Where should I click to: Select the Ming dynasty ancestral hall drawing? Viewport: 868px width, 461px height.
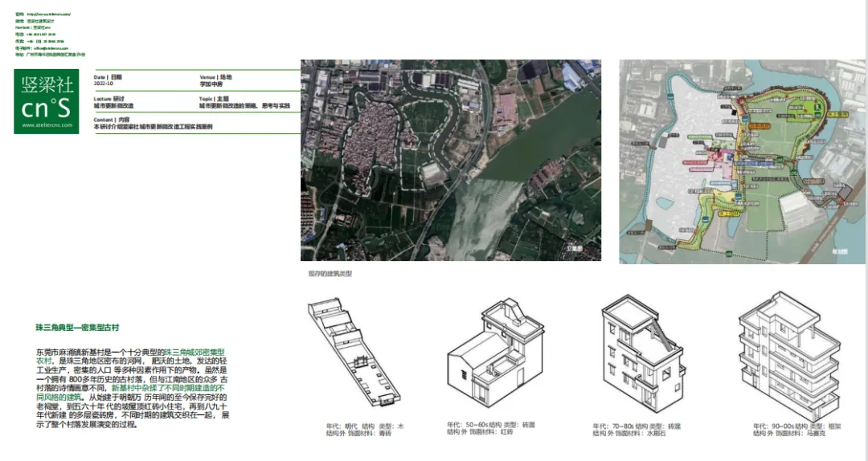tap(354, 353)
